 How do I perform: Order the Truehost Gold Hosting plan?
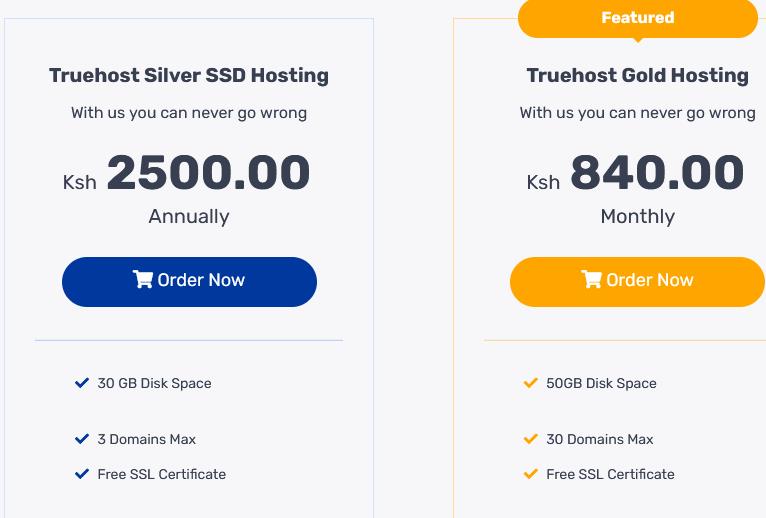(x=638, y=282)
